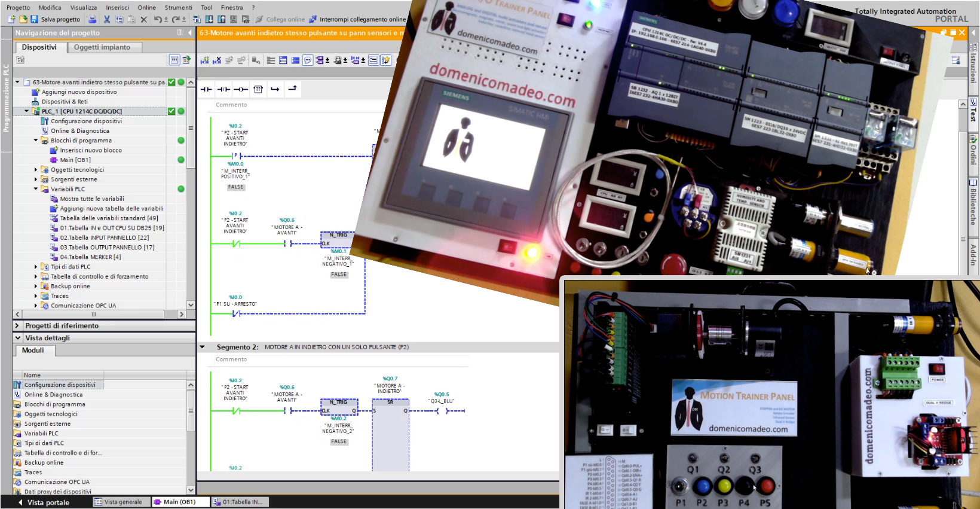Toggle network comments display icon

click(308, 60)
